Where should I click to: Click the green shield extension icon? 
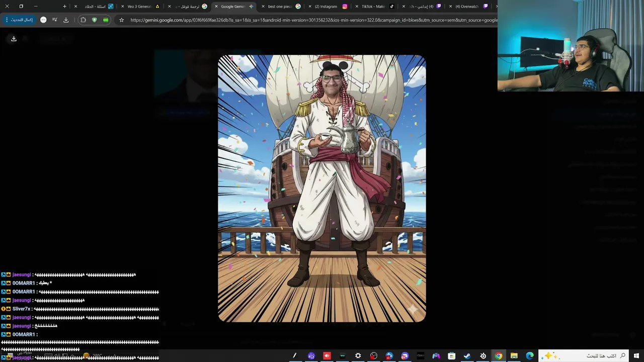(x=94, y=20)
